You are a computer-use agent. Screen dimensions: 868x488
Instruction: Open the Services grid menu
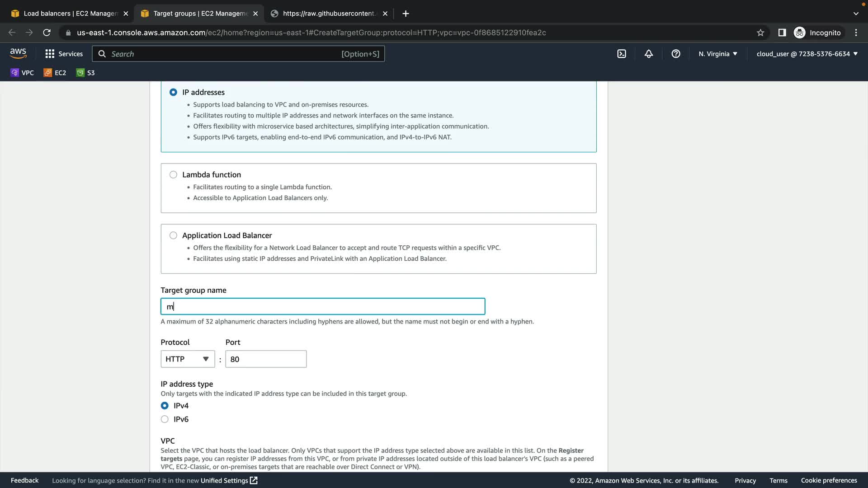point(64,54)
